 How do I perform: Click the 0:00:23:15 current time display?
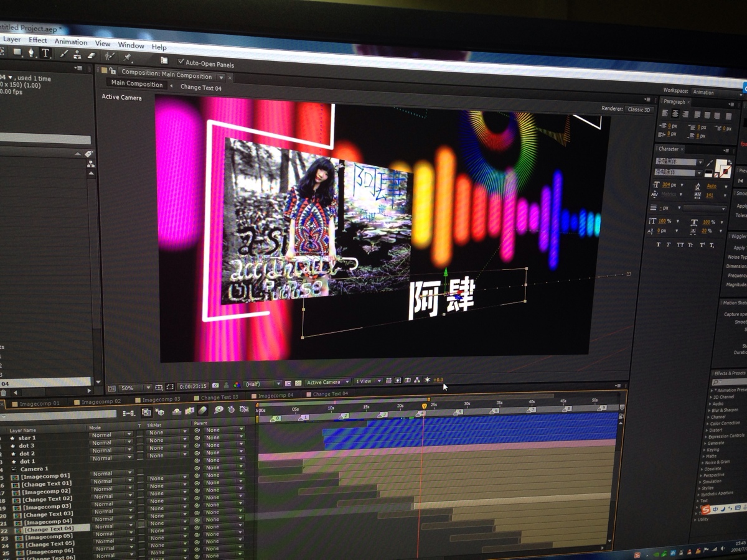coord(194,386)
